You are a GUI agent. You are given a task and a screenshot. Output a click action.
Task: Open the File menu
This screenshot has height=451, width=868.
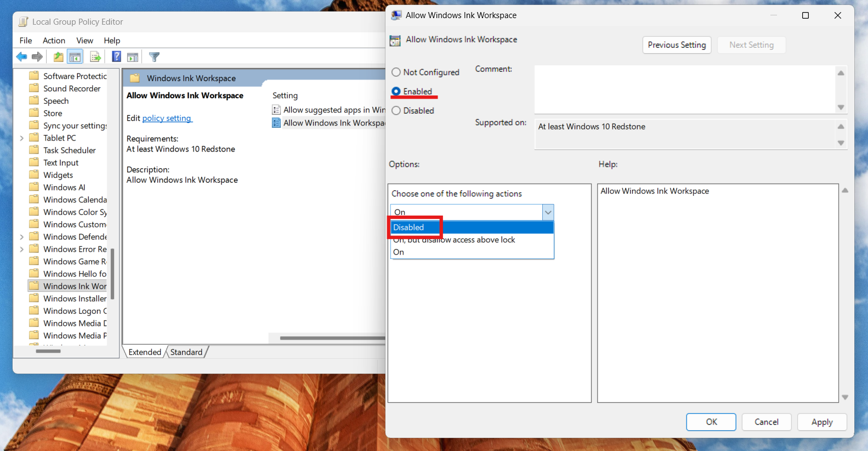26,41
